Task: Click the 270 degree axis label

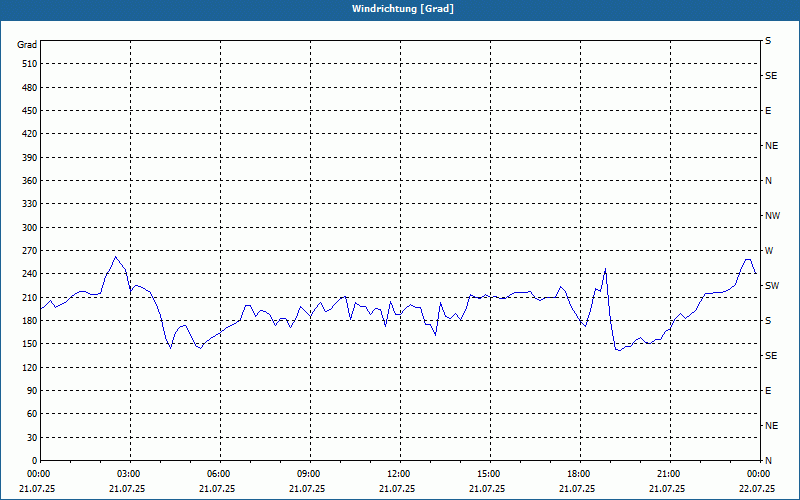Action: [30, 251]
